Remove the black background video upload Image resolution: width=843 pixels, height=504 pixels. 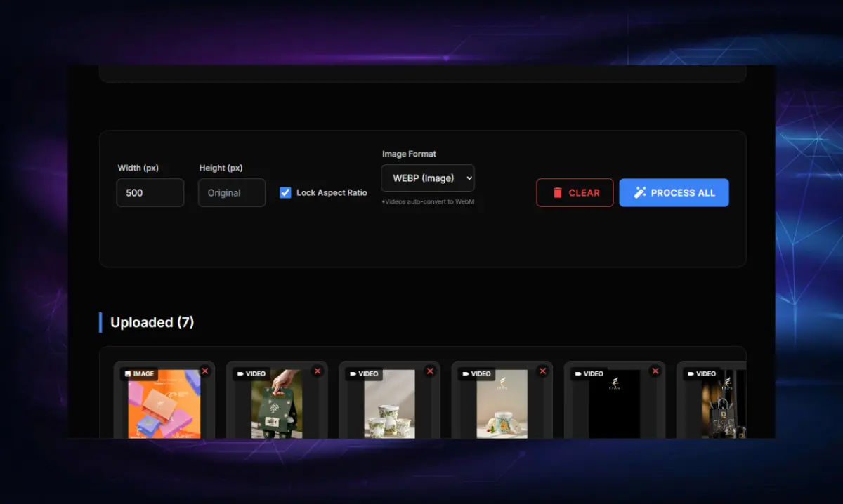point(655,371)
